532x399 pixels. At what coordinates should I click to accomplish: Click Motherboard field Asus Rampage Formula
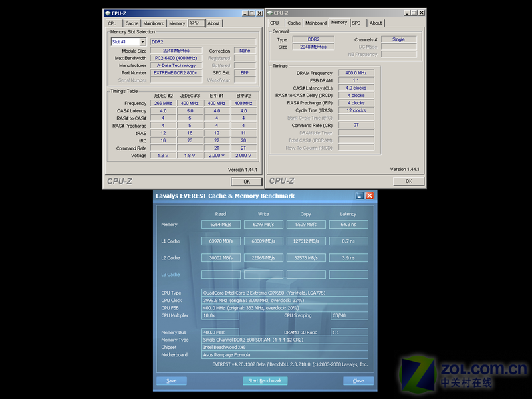coord(285,355)
